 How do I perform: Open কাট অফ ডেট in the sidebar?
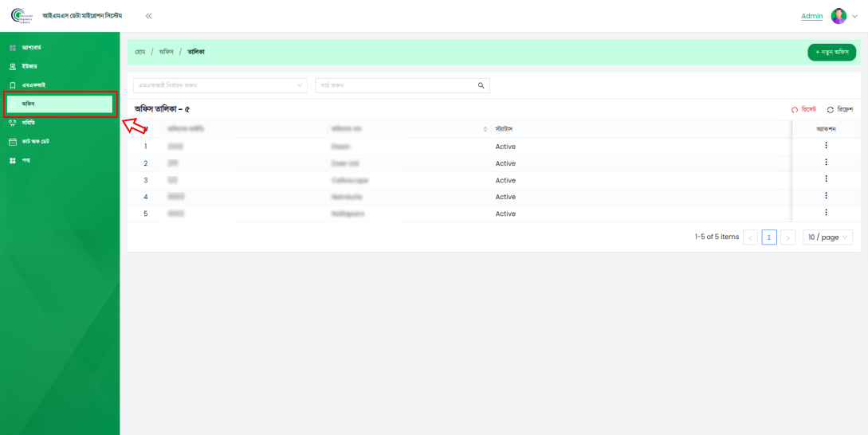point(35,142)
